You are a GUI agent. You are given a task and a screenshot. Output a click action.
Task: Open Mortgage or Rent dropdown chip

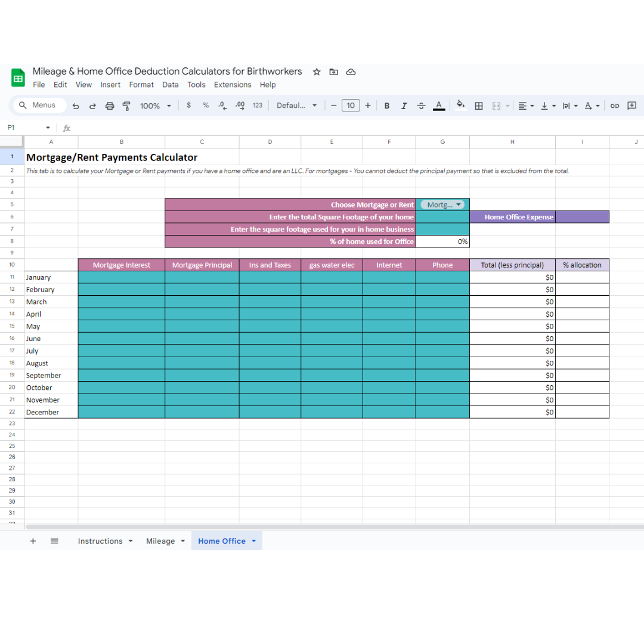click(x=442, y=205)
